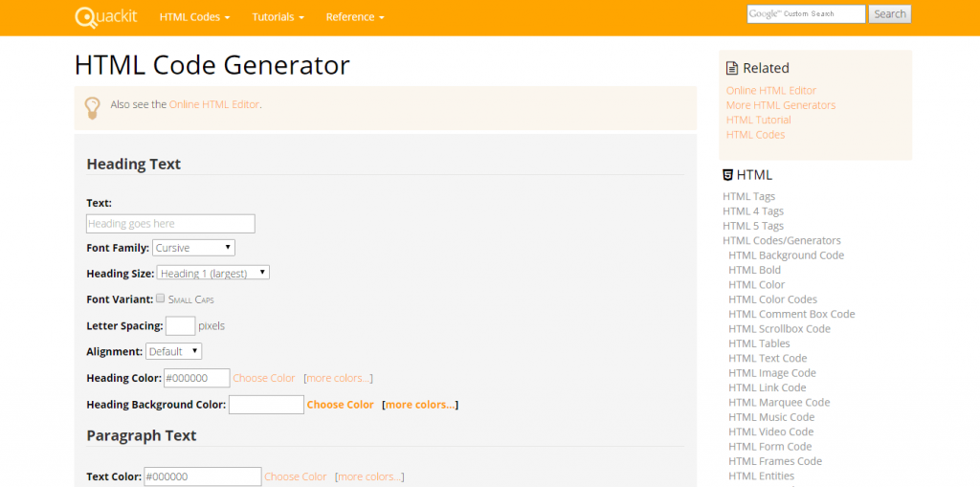Open the Alignment dropdown
980x487 pixels.
pyautogui.click(x=174, y=351)
